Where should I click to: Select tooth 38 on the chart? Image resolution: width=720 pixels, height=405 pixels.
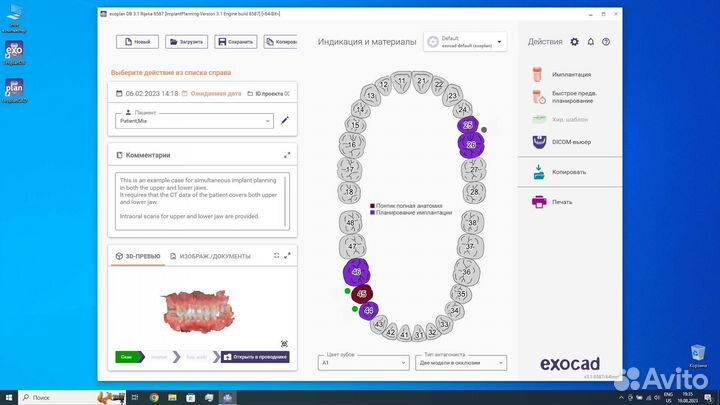point(472,223)
